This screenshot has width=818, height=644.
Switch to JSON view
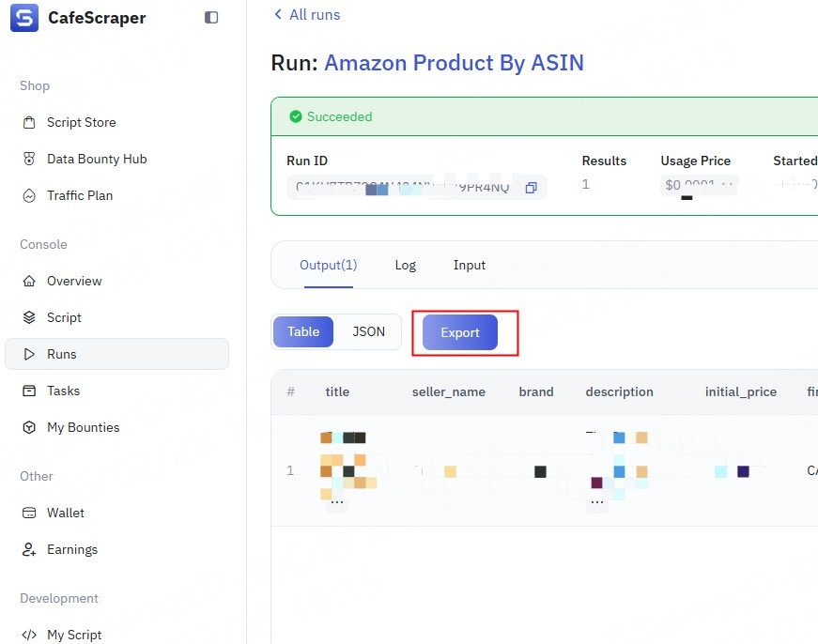368,331
